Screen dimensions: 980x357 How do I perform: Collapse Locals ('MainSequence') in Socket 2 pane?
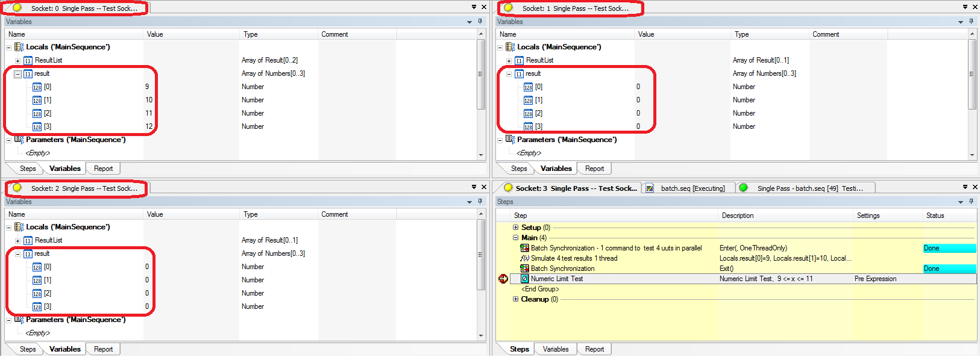coord(9,227)
